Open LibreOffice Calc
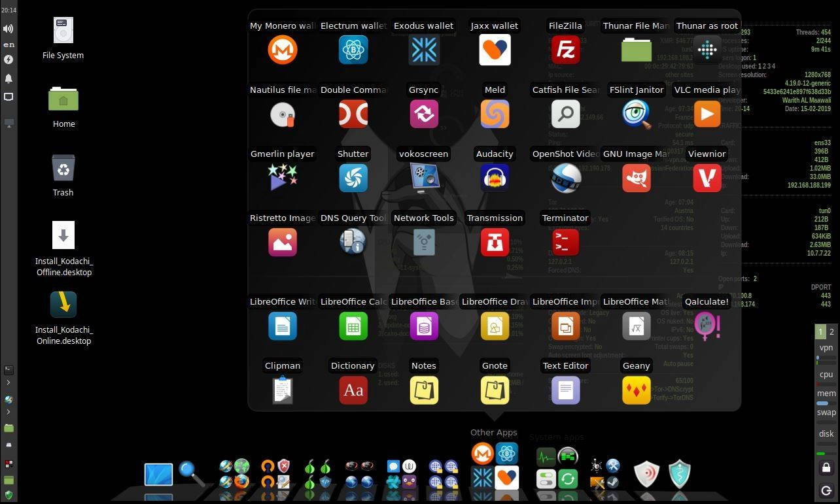840x504 pixels. [353, 326]
